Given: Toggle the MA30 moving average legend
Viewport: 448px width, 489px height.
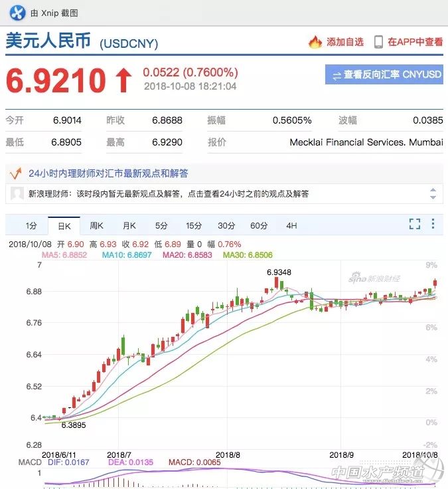Looking at the screenshot, I should (247, 254).
